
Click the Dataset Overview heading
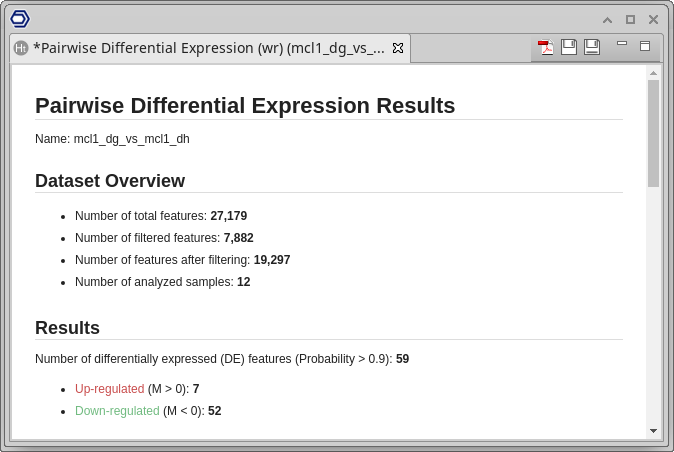(x=110, y=181)
